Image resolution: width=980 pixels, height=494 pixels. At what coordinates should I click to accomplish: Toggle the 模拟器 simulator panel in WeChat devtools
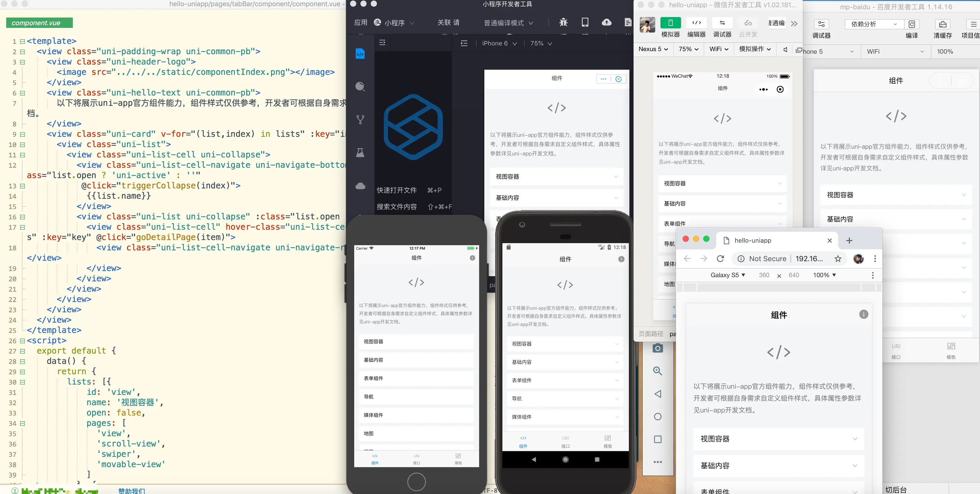coord(670,23)
